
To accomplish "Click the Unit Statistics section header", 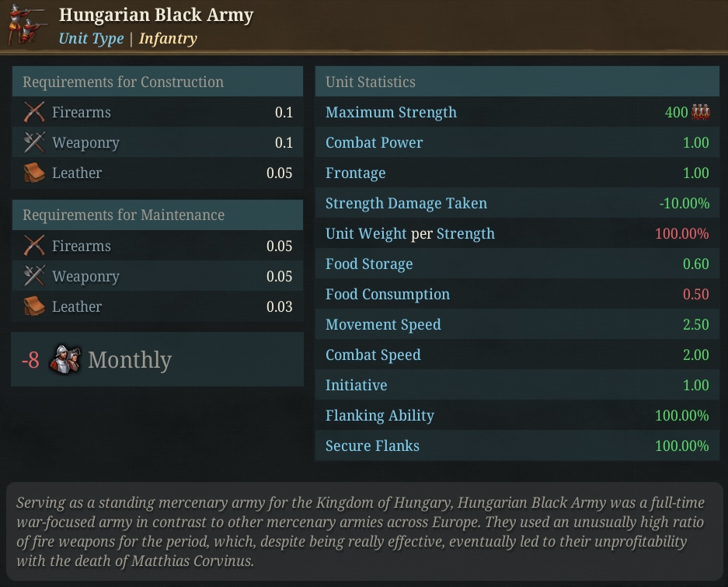I will point(517,82).
